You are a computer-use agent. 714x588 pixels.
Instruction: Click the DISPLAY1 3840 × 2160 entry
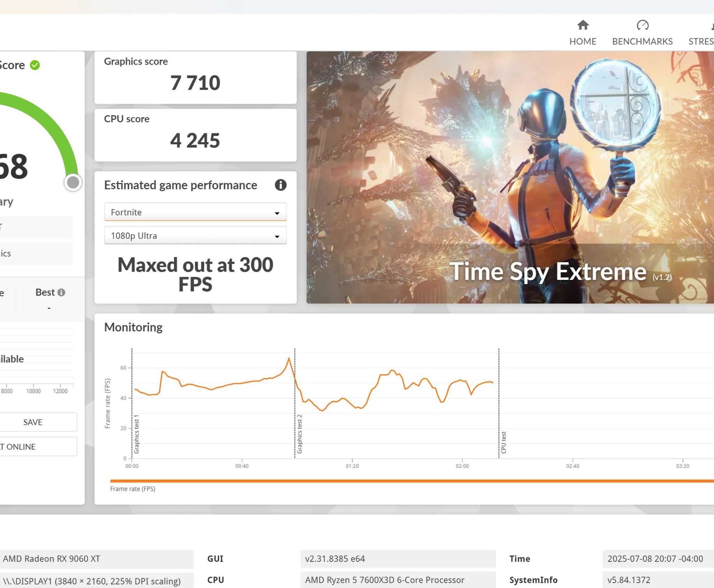(x=97, y=581)
